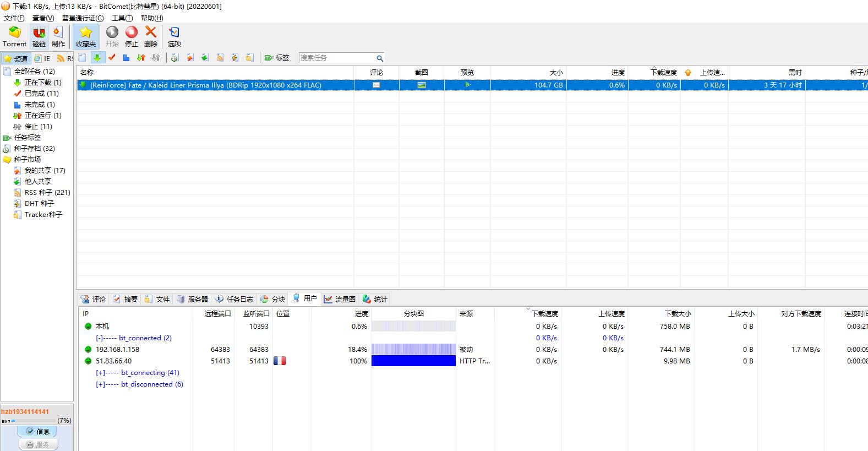Select Tracker种子 in sidebar
Image resolution: width=868 pixels, height=451 pixels.
point(43,215)
